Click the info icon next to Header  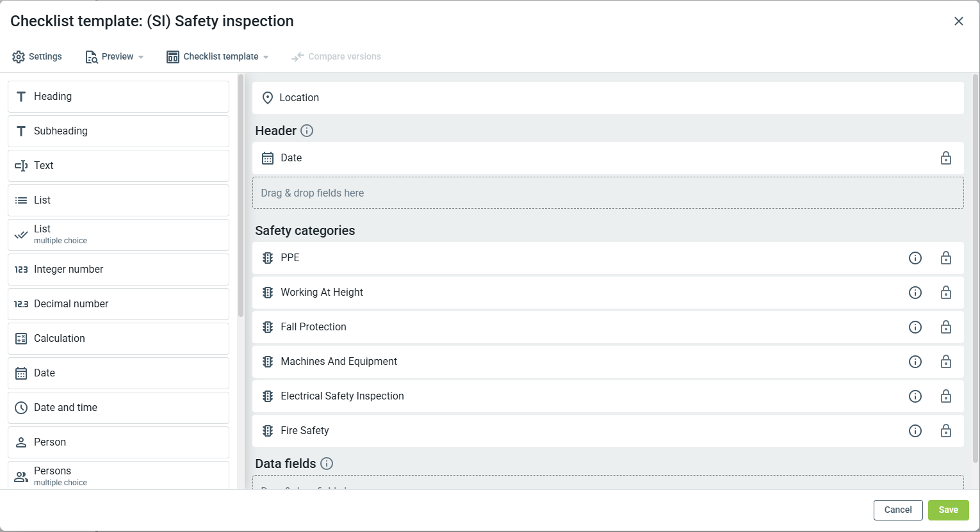coord(307,131)
